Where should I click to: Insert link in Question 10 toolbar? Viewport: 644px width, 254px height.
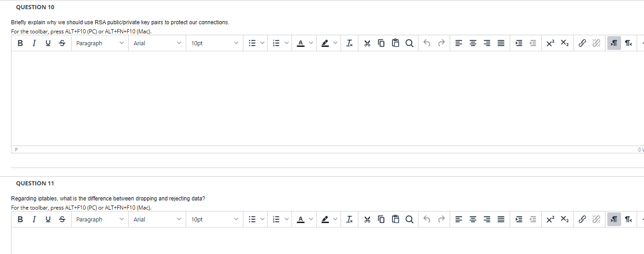582,43
